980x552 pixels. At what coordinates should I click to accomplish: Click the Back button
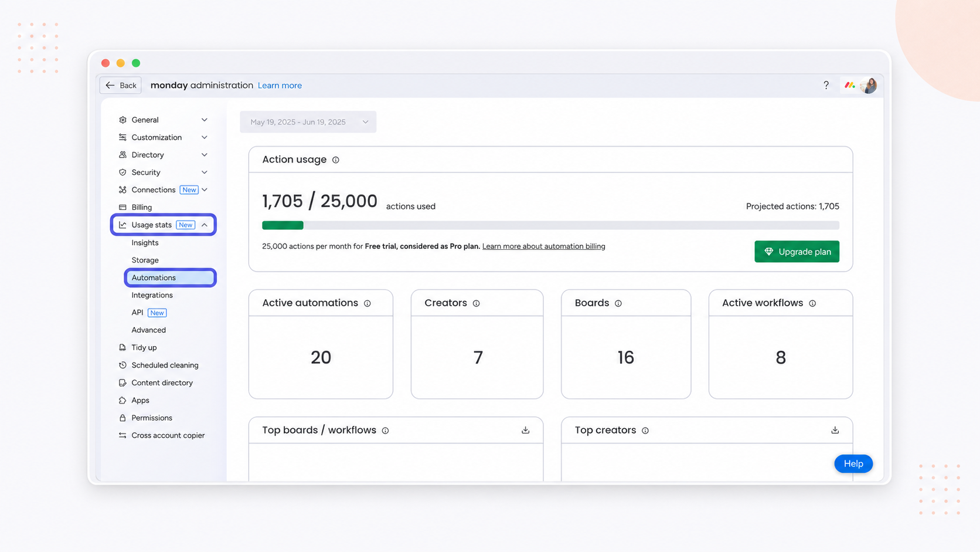(121, 86)
